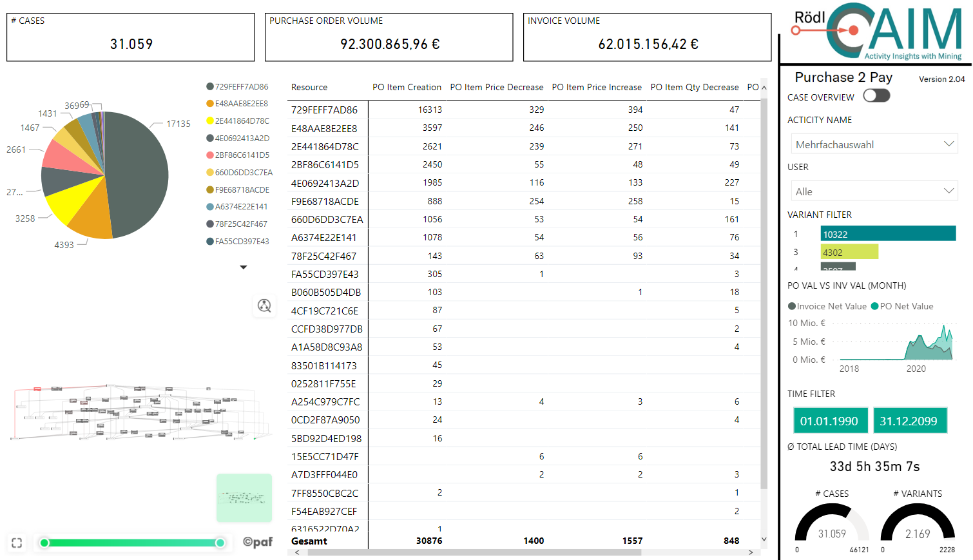
Task: Expand the pie chart legend chevron
Action: click(244, 267)
